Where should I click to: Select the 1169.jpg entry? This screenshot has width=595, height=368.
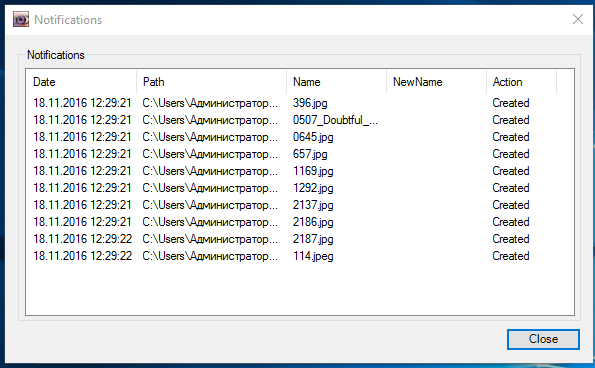pos(313,171)
